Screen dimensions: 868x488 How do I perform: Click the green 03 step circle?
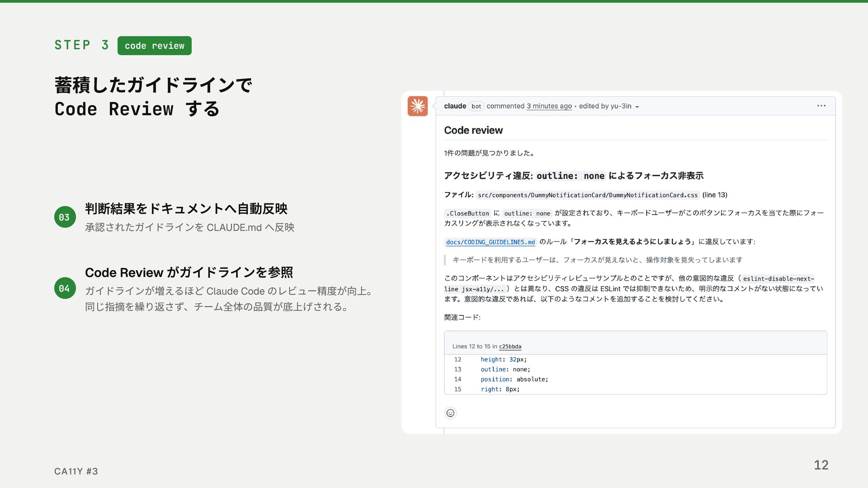pyautogui.click(x=65, y=217)
